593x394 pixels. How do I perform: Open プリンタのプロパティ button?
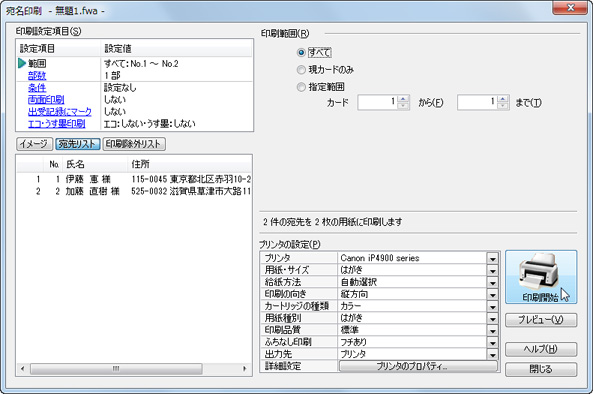pos(418,366)
